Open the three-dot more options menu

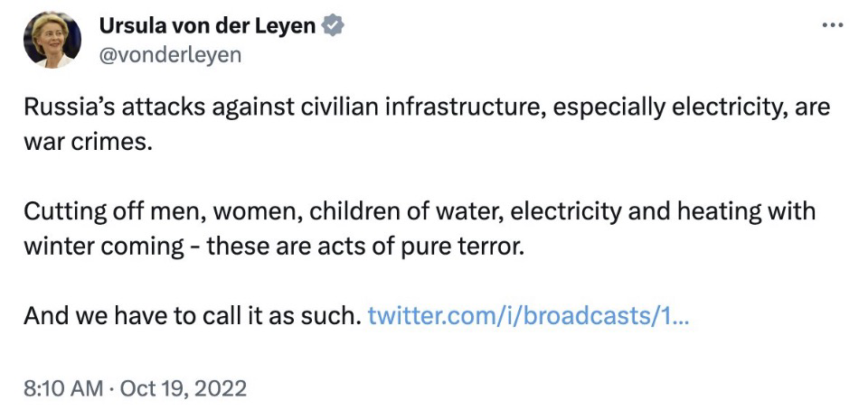[831, 24]
